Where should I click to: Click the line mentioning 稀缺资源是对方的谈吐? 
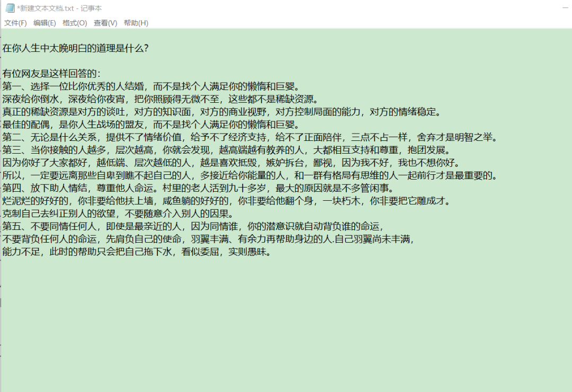(x=212, y=111)
